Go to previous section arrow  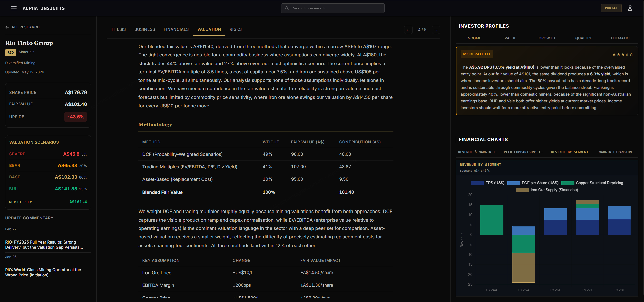pos(408,30)
